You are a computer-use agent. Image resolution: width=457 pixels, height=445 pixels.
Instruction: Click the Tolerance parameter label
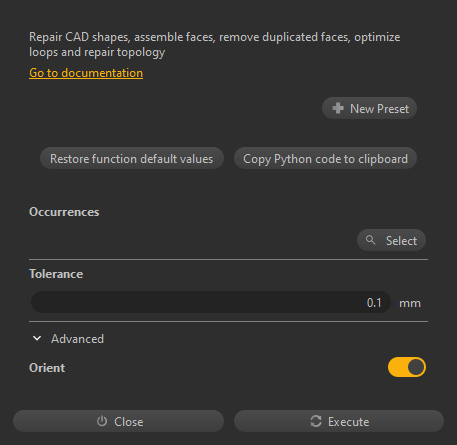pos(56,274)
